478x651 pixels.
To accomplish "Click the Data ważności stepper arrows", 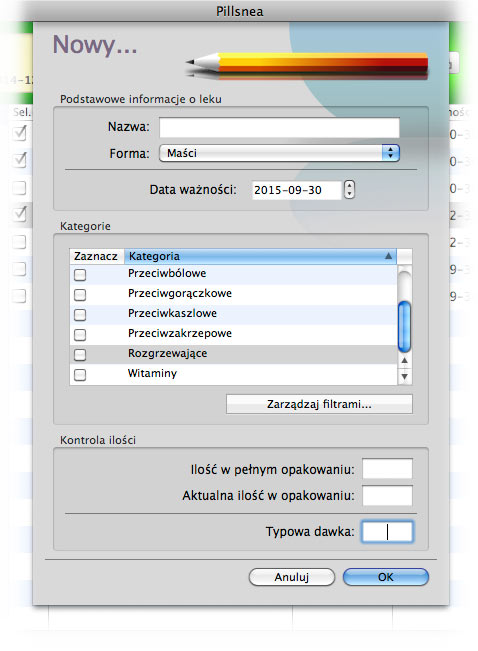I will click(x=349, y=190).
